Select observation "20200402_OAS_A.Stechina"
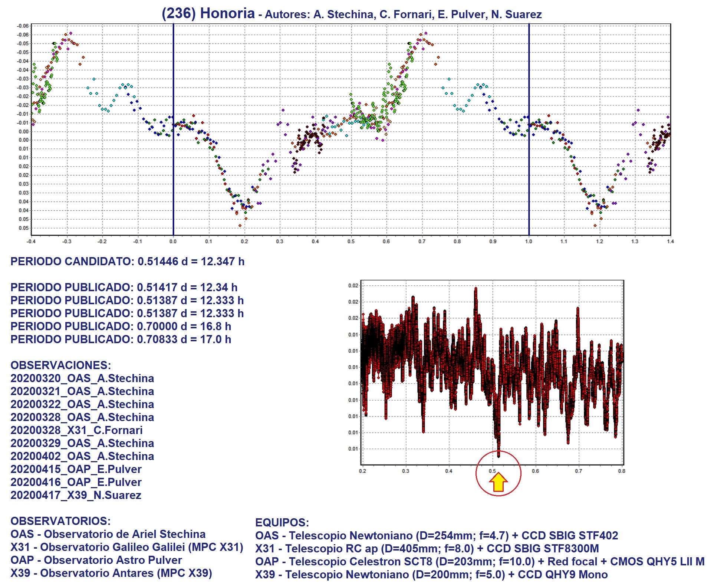The image size is (714, 588). coord(82,456)
